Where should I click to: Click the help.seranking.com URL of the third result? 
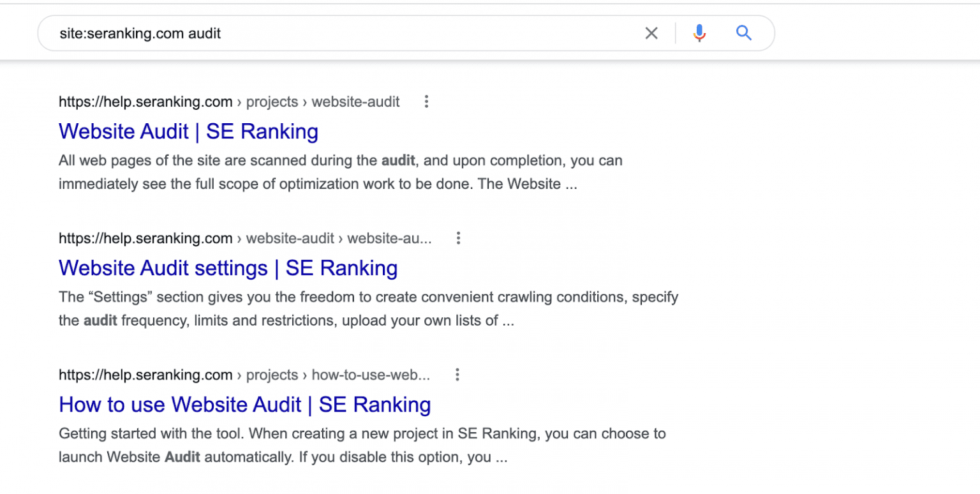click(145, 375)
